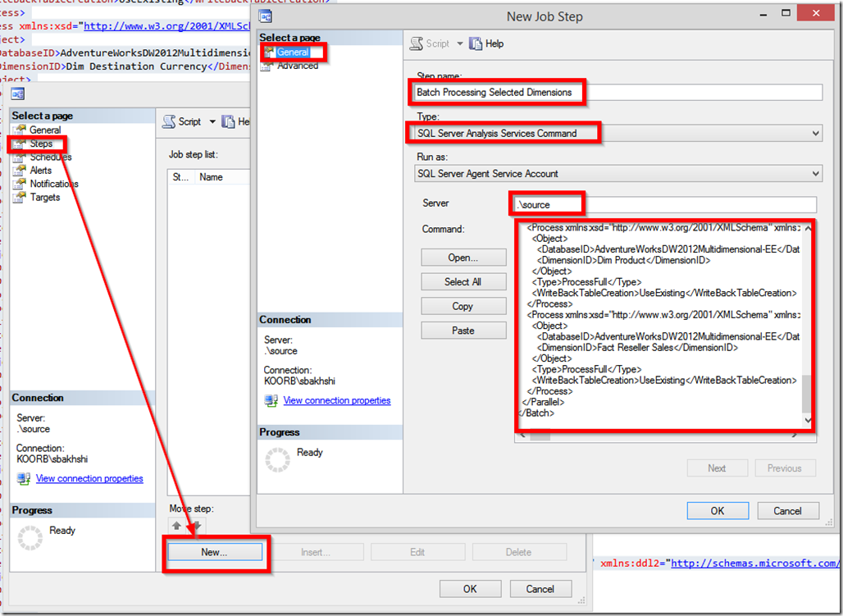The height and width of the screenshot is (616, 843).
Task: Select the Advanced page in New Job Step
Action: [x=298, y=66]
